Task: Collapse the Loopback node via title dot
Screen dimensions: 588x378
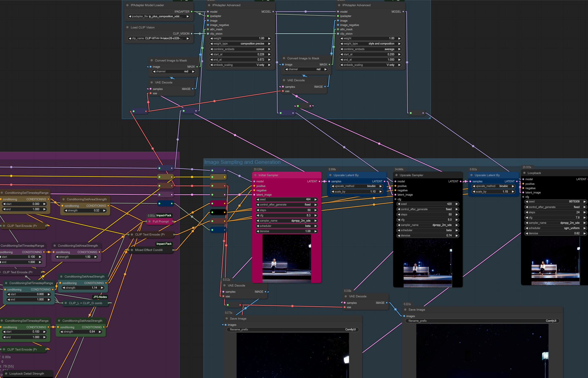Action: 524,173
